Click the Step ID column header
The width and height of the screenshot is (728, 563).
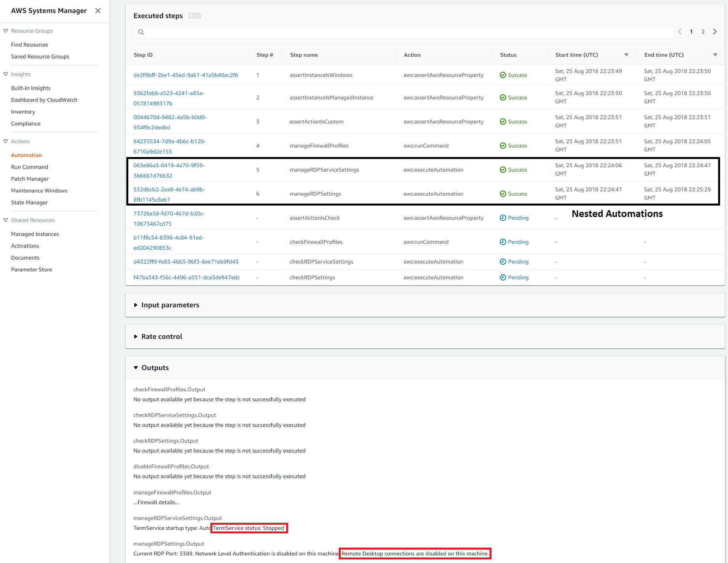pyautogui.click(x=143, y=55)
